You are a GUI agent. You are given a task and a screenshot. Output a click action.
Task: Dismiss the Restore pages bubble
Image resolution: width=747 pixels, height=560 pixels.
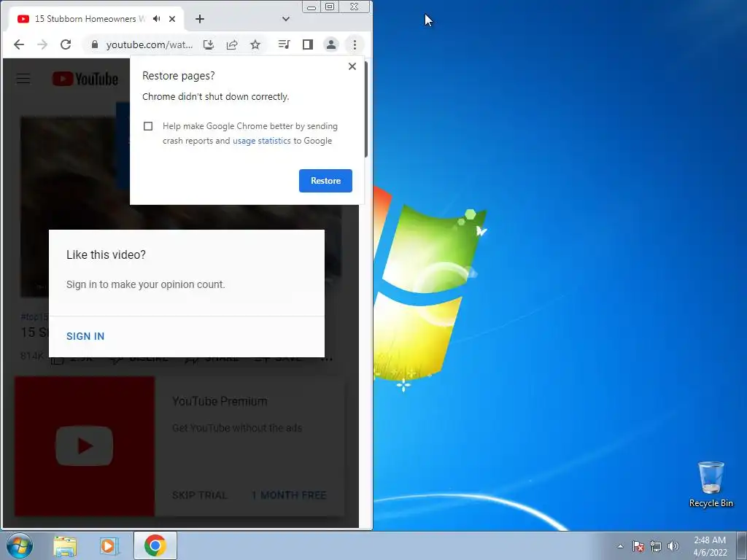click(x=352, y=66)
